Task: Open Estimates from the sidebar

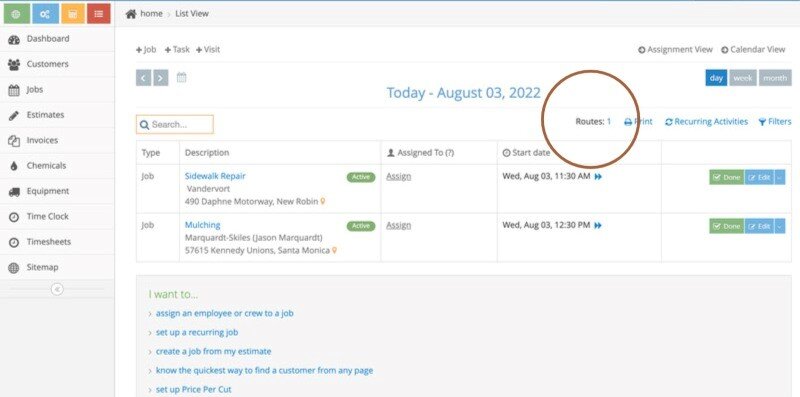Action: (57, 115)
